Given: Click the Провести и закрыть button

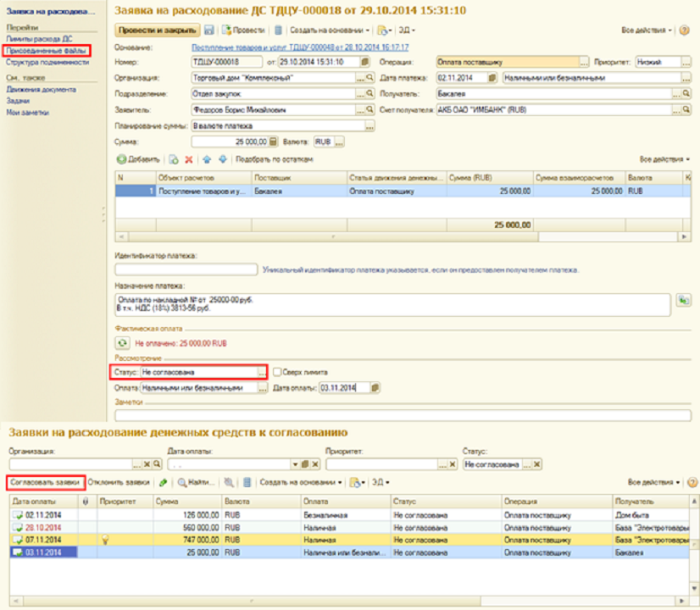Looking at the screenshot, I should click(157, 30).
